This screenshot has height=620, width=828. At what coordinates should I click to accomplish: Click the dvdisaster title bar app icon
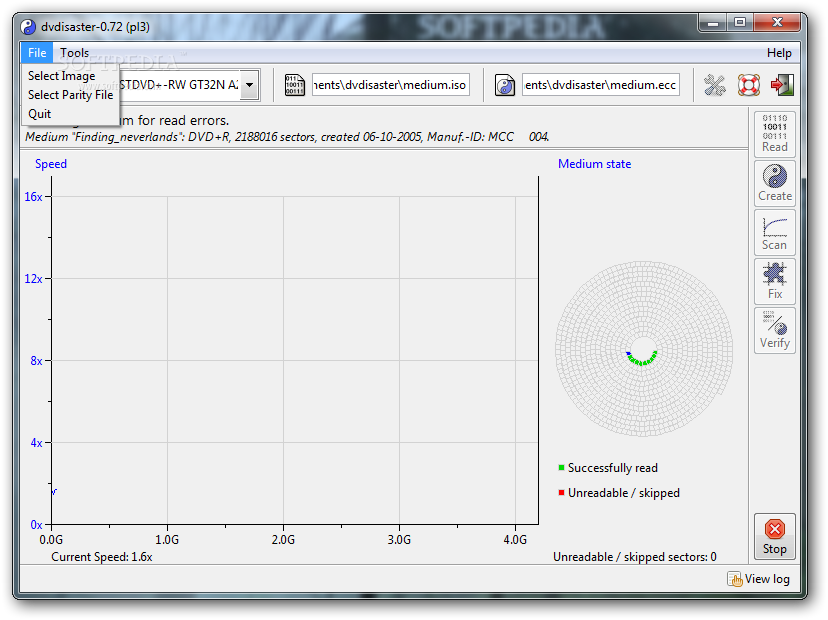(x=29, y=26)
